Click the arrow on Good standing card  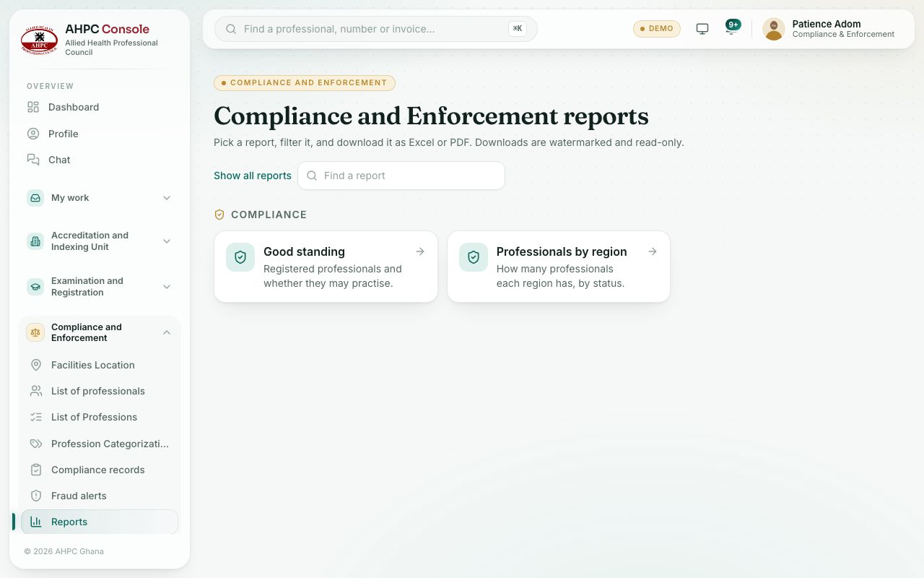(x=420, y=251)
